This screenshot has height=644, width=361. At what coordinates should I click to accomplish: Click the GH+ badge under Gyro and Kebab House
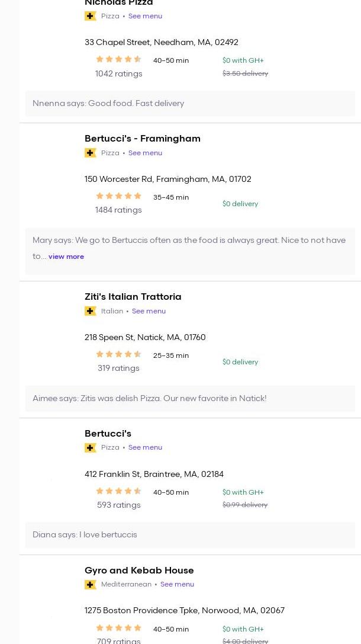click(x=91, y=585)
